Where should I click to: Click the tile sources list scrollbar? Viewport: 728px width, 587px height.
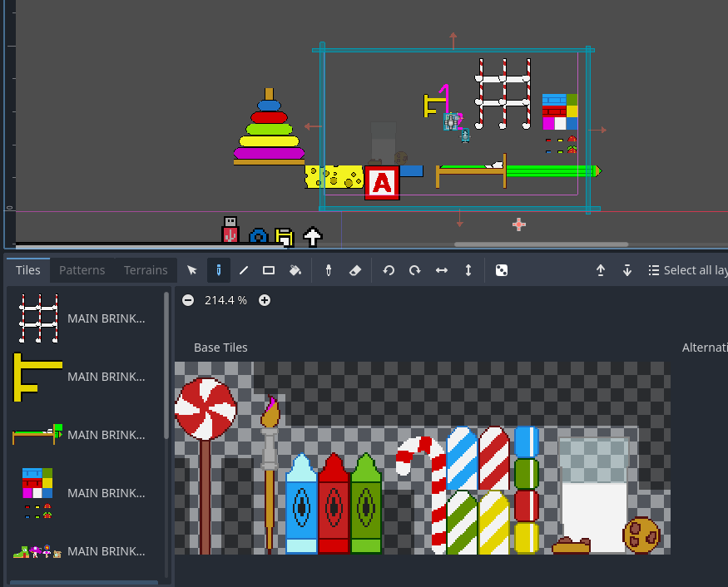point(166,365)
